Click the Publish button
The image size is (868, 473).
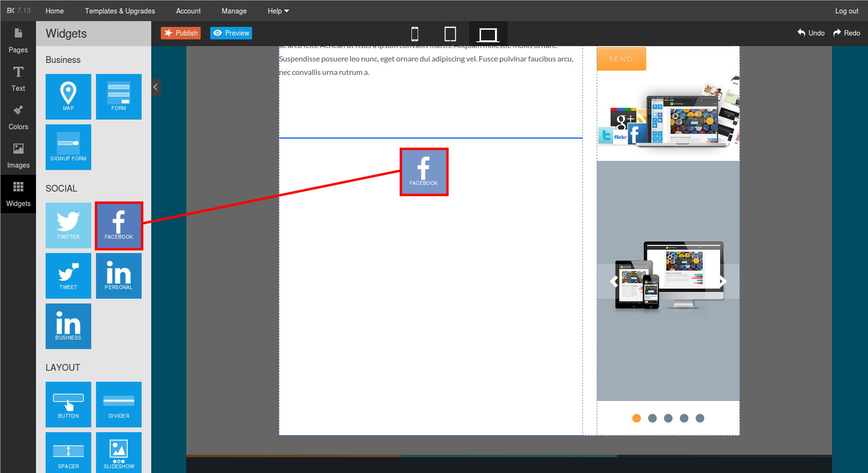pyautogui.click(x=181, y=33)
